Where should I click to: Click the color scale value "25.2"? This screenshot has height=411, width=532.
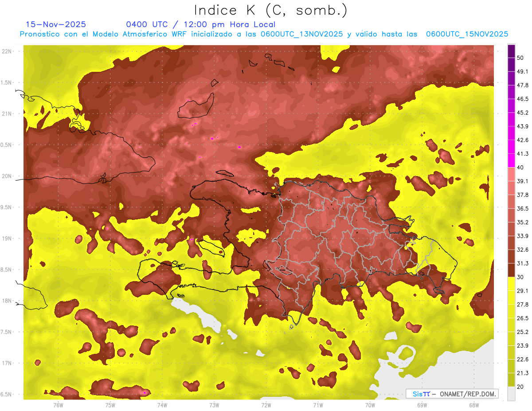[x=523, y=332]
